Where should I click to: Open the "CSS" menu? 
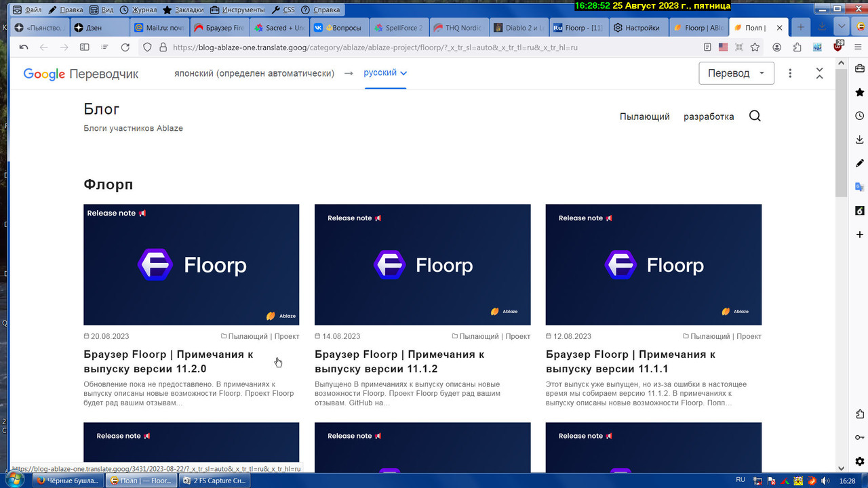point(283,10)
